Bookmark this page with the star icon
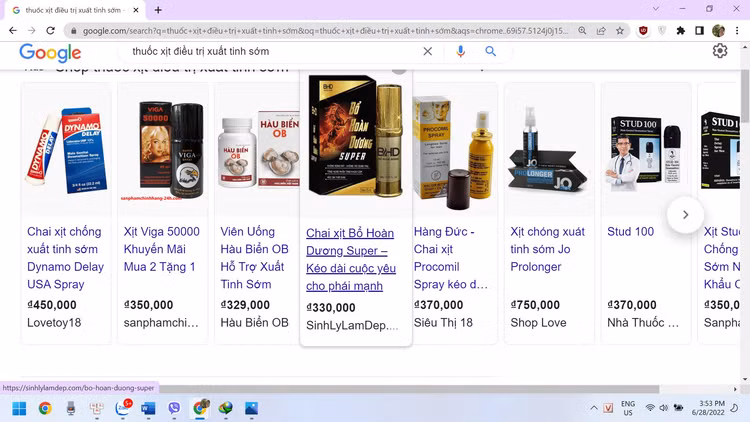 pyautogui.click(x=620, y=31)
